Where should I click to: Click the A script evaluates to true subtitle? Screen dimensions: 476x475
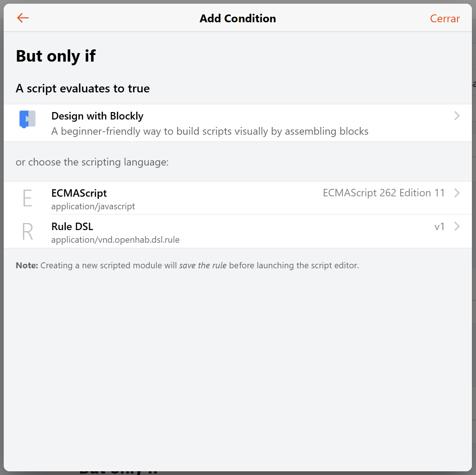pos(83,89)
